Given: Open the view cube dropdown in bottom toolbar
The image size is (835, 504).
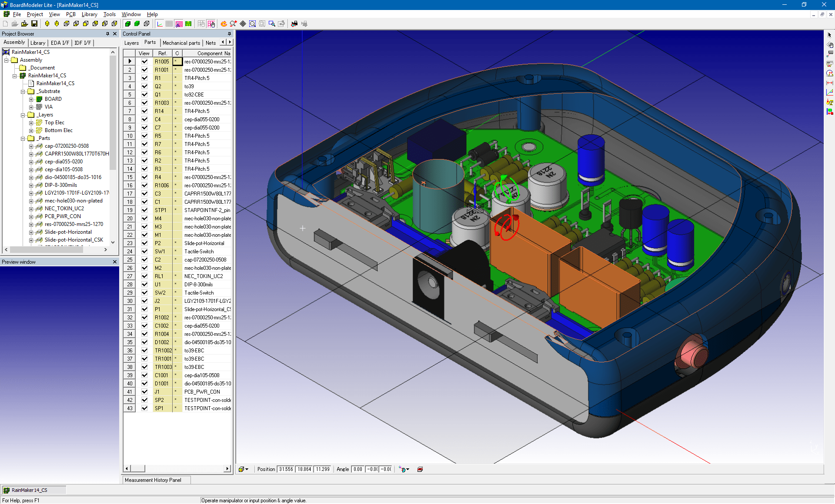Looking at the screenshot, I should (247, 469).
